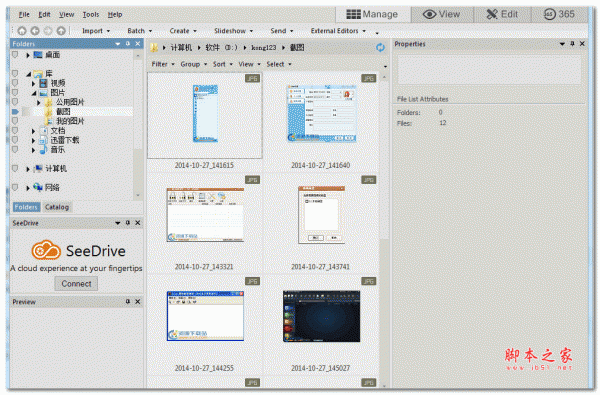The image size is (600, 395).
Task: Open the Batch dropdown menu
Action: pos(140,31)
